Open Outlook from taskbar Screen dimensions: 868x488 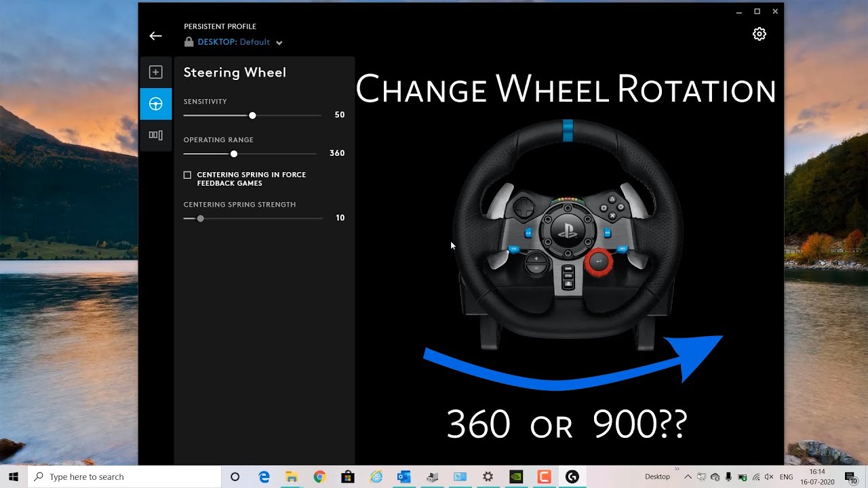coord(403,477)
